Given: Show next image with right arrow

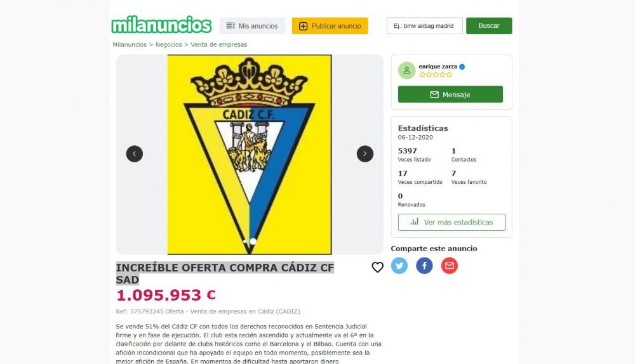Looking at the screenshot, I should (365, 153).
